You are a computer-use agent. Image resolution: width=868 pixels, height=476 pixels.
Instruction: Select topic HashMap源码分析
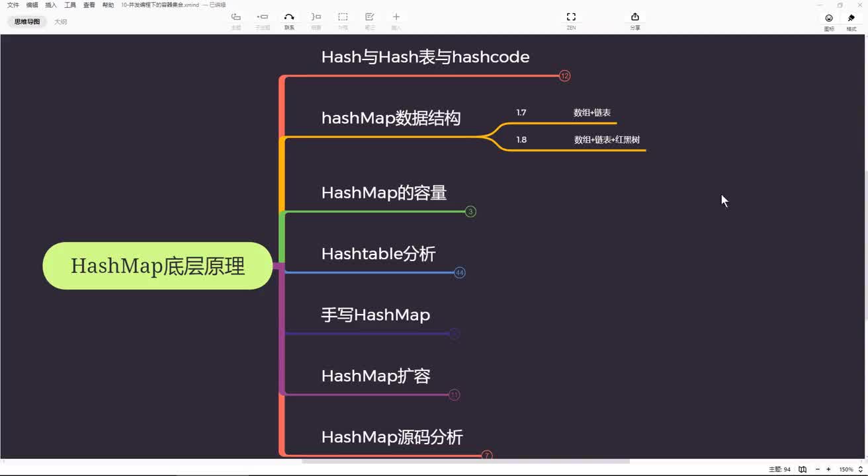pyautogui.click(x=392, y=437)
